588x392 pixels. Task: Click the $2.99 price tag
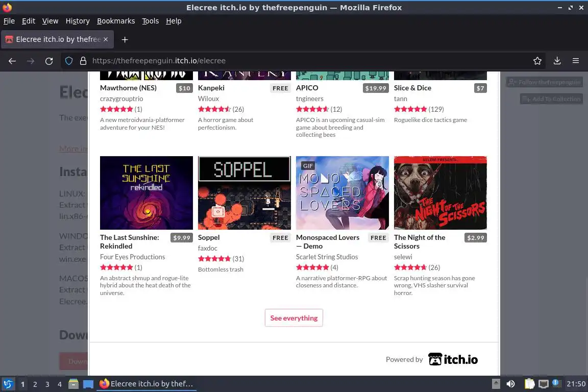476,238
